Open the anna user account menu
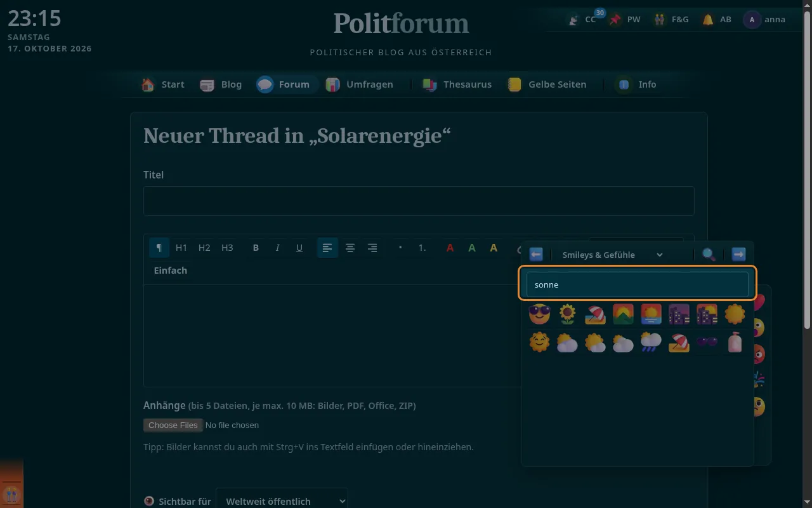 coord(765,20)
